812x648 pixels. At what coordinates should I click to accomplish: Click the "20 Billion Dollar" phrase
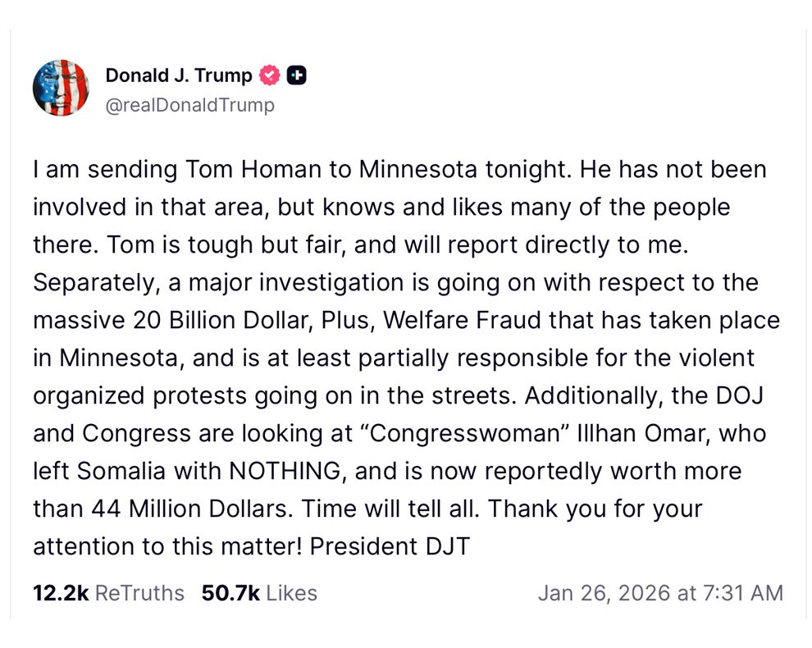(x=225, y=321)
